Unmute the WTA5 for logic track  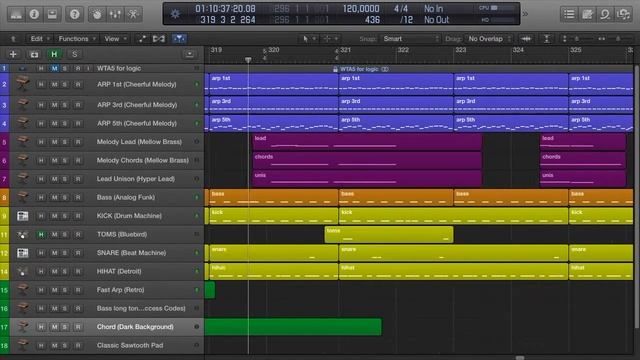click(x=54, y=68)
